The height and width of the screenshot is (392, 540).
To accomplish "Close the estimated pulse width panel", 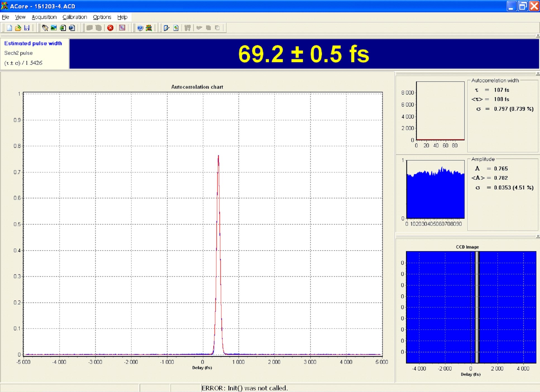I will click(538, 36).
